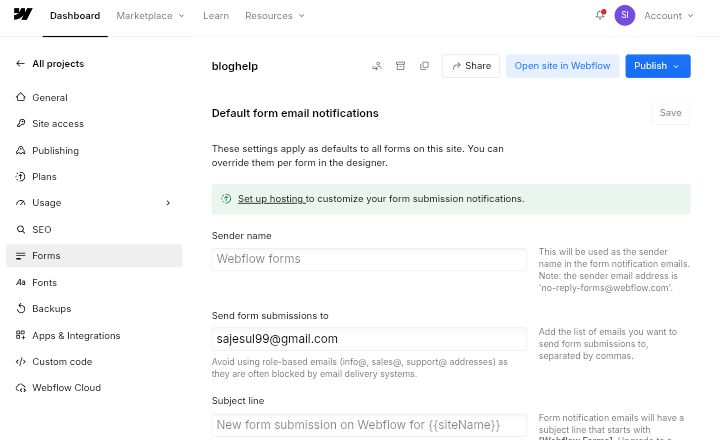This screenshot has width=720, height=440.
Task: Click the Site access key icon
Action: point(21,123)
